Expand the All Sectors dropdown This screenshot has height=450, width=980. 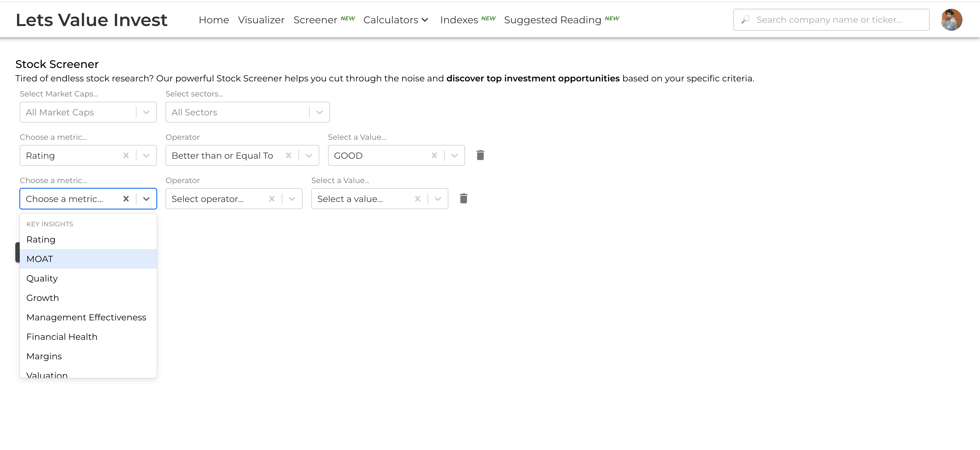click(319, 112)
